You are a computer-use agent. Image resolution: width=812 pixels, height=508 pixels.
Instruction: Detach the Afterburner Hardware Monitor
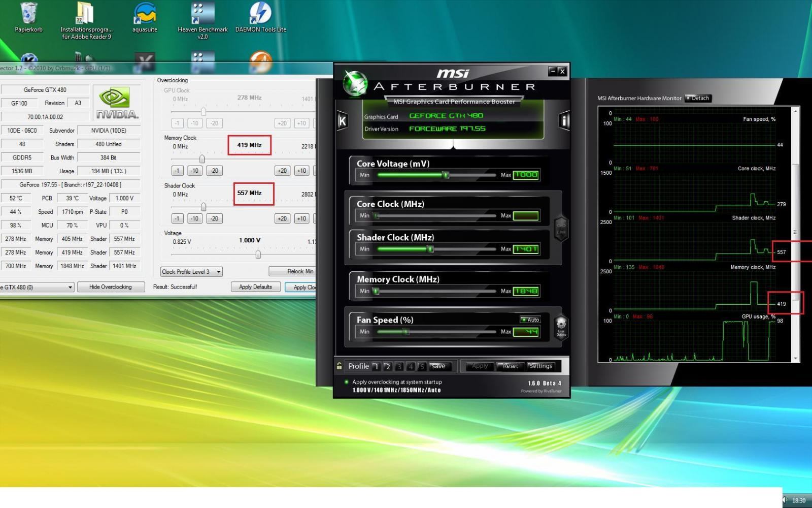(698, 98)
